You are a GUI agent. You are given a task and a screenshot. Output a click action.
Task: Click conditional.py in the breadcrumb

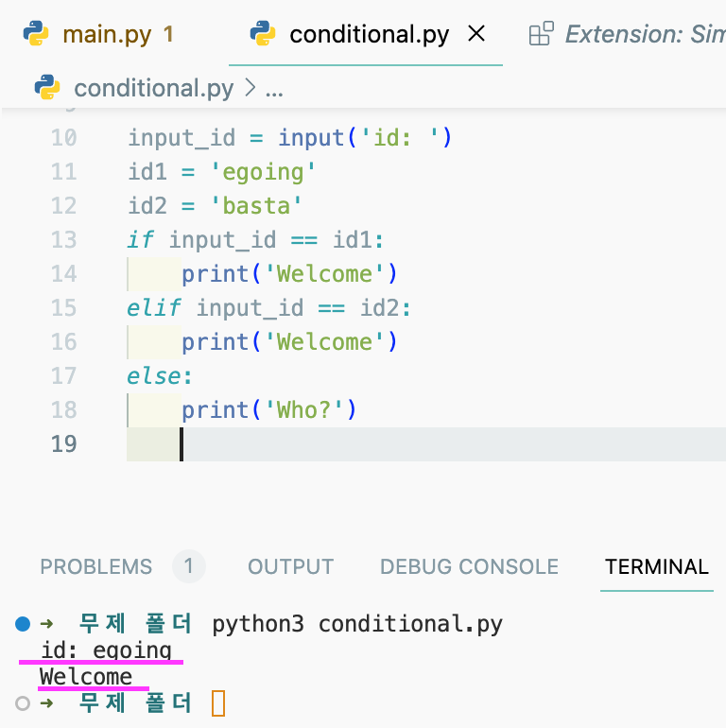[x=154, y=88]
